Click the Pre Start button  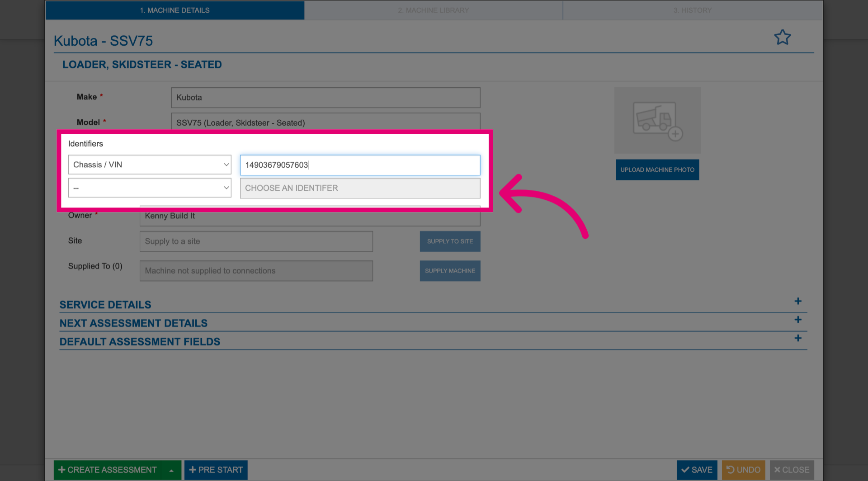[216, 470]
